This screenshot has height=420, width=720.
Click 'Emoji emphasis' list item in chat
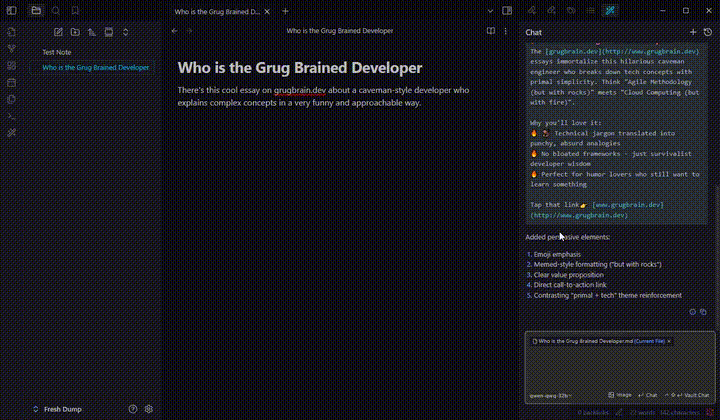tap(557, 254)
